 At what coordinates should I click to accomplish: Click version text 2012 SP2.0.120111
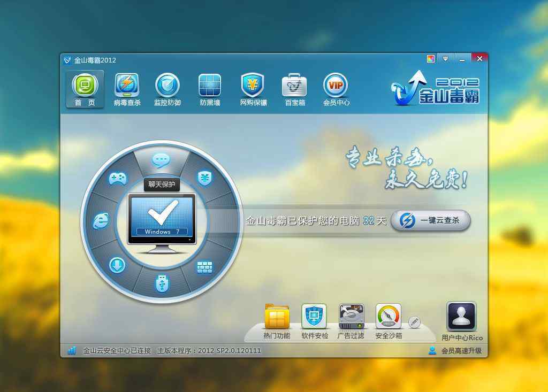tap(229, 350)
